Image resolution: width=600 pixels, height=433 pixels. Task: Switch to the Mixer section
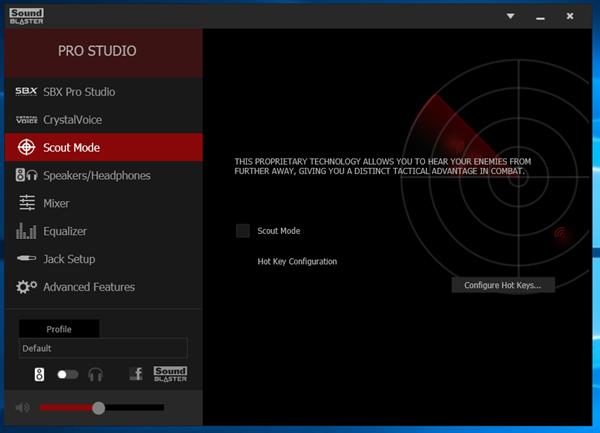(x=103, y=203)
